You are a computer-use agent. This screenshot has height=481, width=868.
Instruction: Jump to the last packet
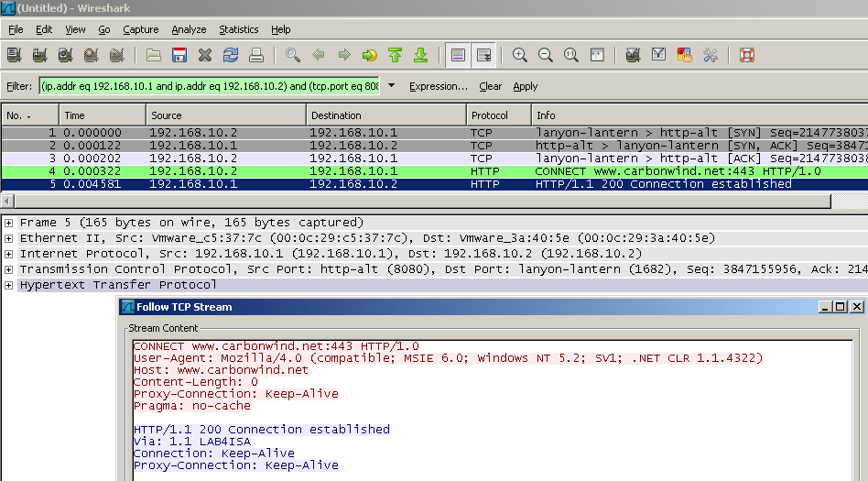420,55
